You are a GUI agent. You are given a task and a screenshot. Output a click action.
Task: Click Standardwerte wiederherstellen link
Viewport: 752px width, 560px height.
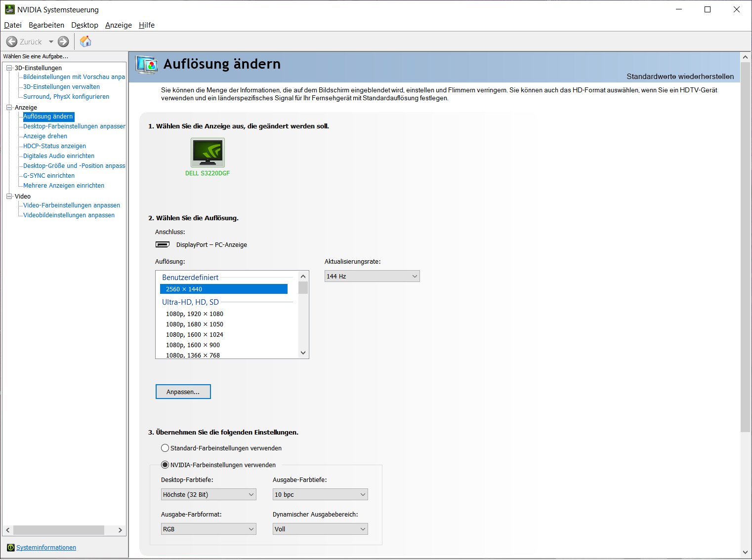point(680,77)
